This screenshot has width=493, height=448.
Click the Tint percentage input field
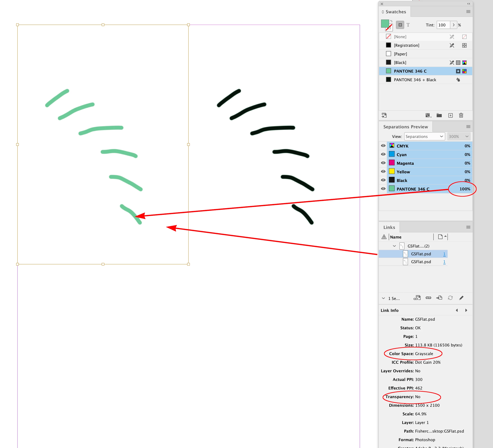click(443, 25)
